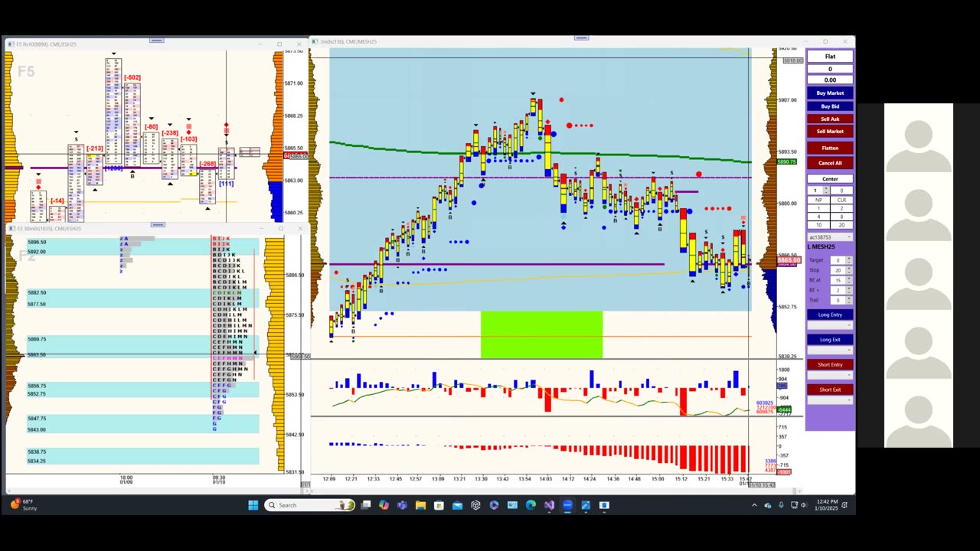980x551 pixels.
Task: Open the Windows Start menu
Action: coord(253,505)
